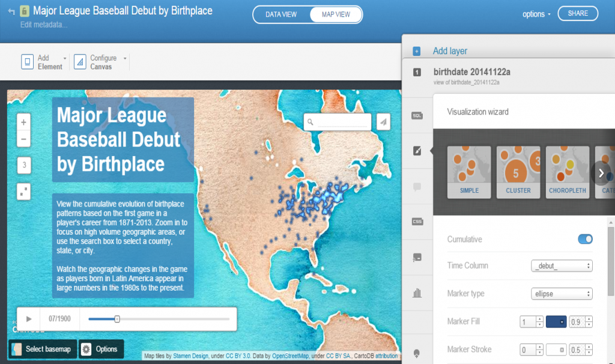Image resolution: width=615 pixels, height=364 pixels.
Task: Open the filters bar chart icon
Action: (x=417, y=293)
